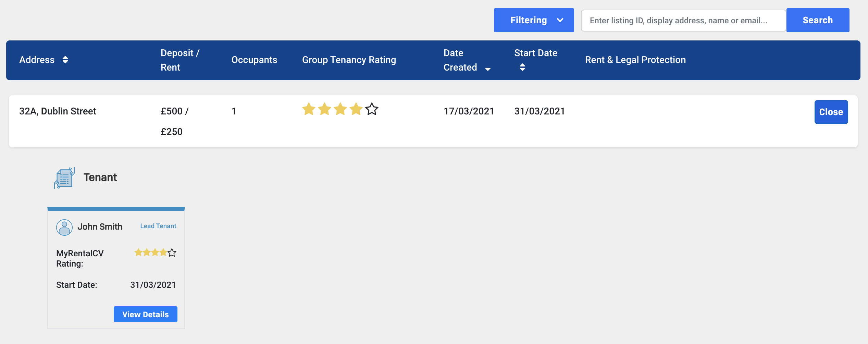
Task: Click the Lead Tenant link
Action: pyautogui.click(x=158, y=226)
